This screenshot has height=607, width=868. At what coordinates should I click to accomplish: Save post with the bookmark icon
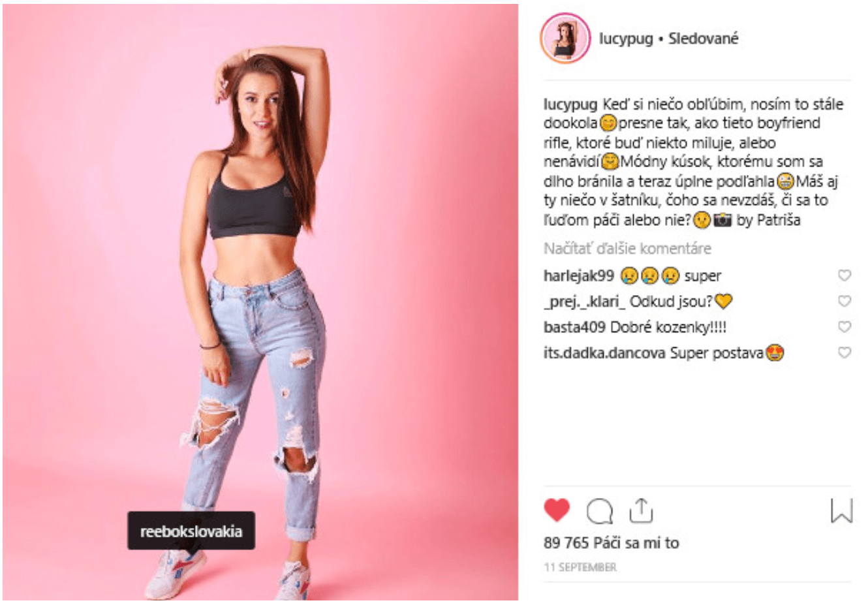pos(841,511)
